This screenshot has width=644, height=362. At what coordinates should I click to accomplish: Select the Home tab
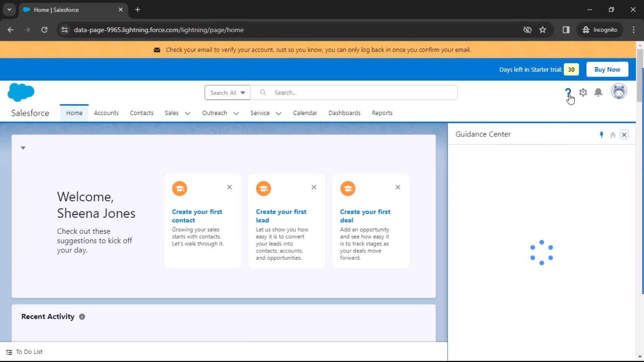tap(74, 113)
